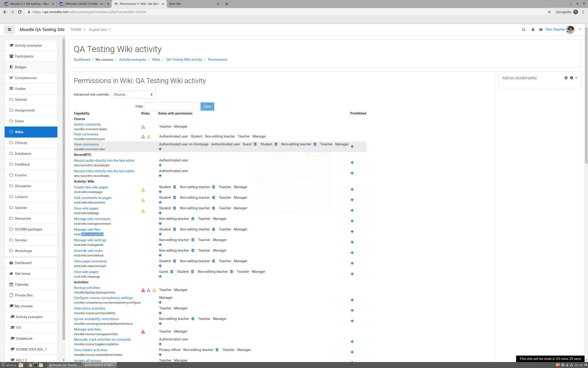Open the gLinux launcher in taskbar
This screenshot has width=588, height=368.
click(9, 365)
